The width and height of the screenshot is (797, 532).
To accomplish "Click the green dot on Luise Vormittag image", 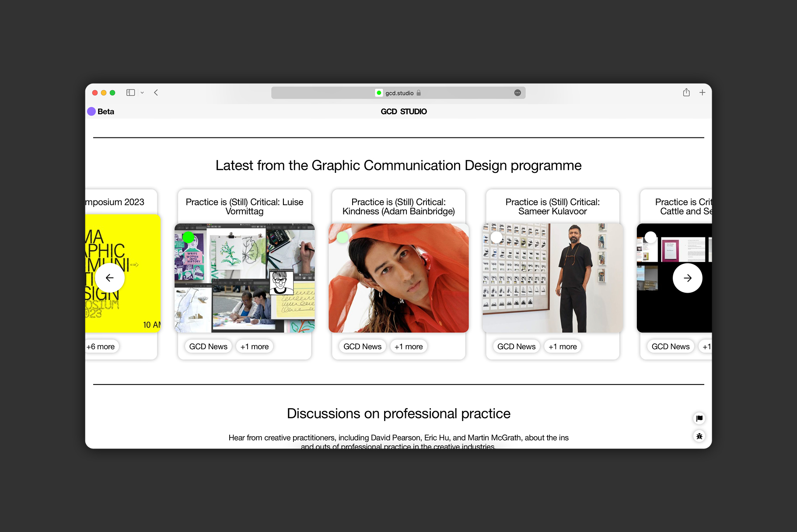I will pyautogui.click(x=189, y=238).
